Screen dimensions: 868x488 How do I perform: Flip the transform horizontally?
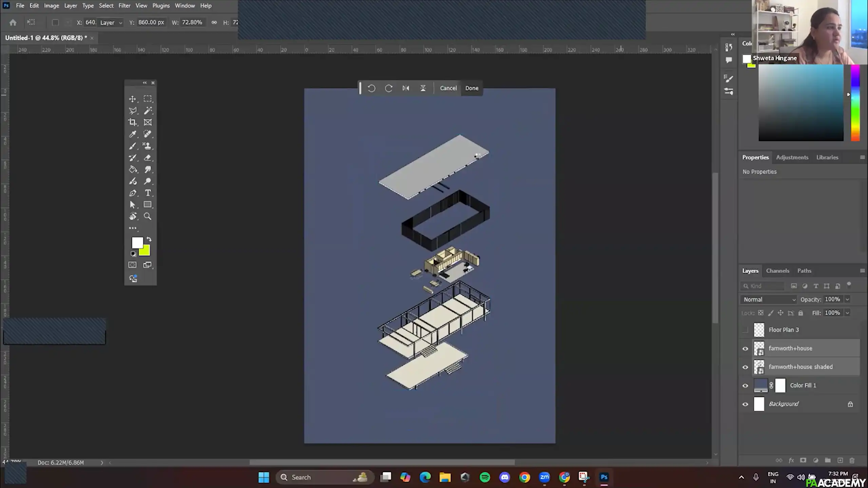click(406, 88)
